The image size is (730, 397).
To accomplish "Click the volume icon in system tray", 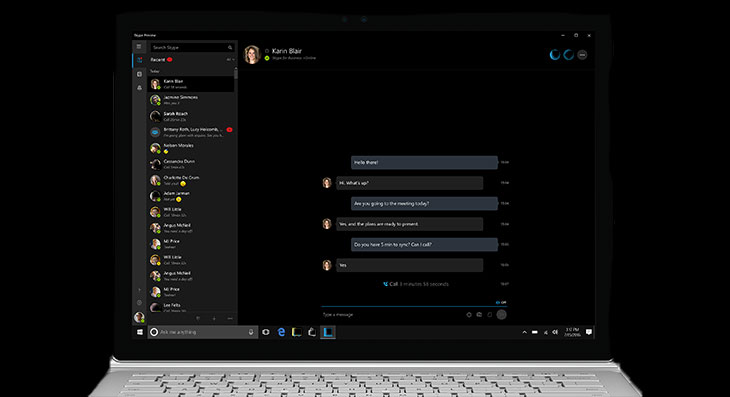I will point(555,332).
